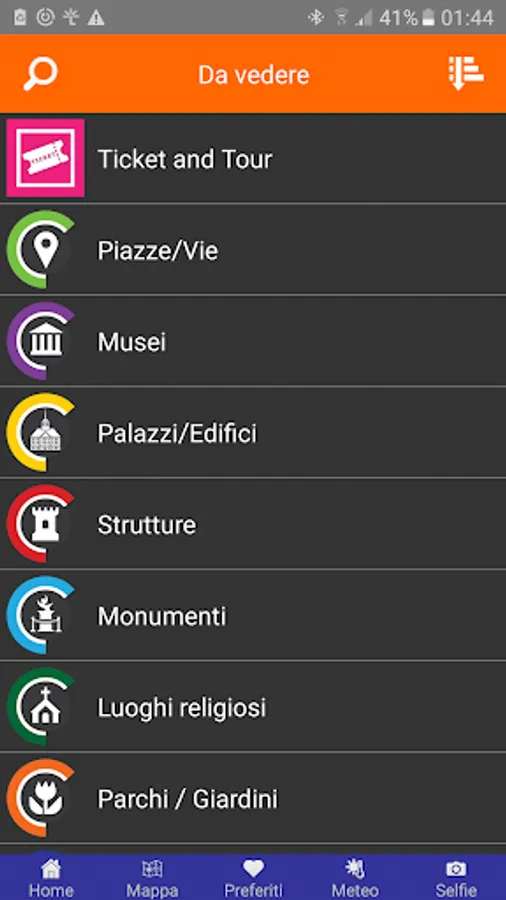Tap the purple Musei museum icon
This screenshot has height=900, width=506.
point(41,341)
